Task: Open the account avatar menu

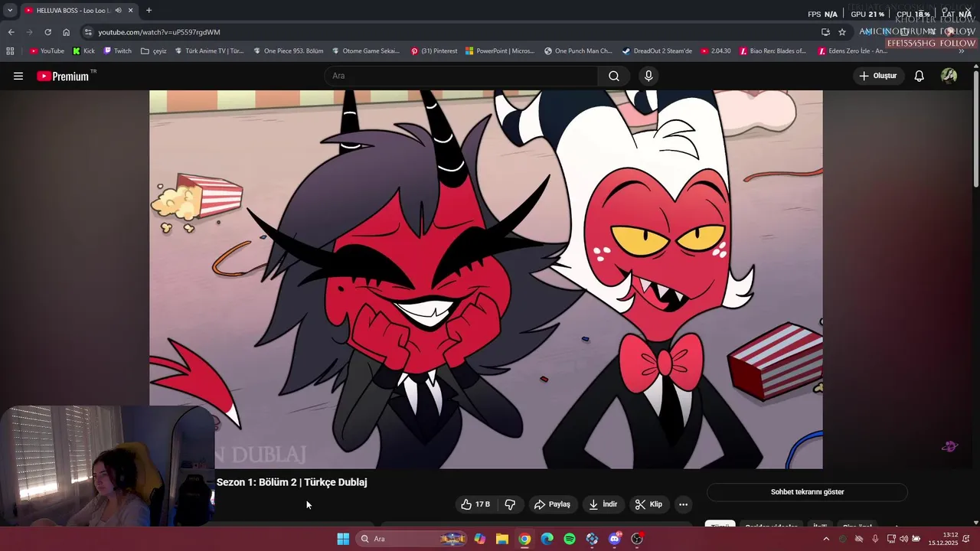Action: coord(949,76)
